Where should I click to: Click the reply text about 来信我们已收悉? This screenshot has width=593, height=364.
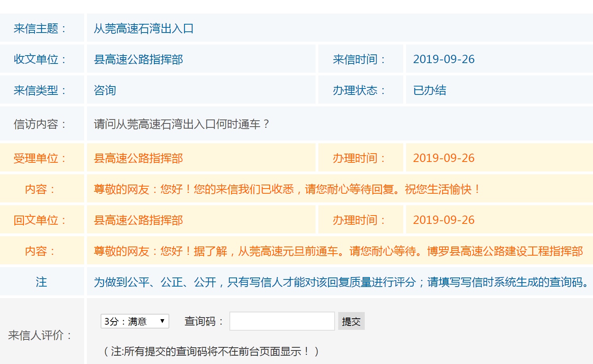(x=287, y=189)
